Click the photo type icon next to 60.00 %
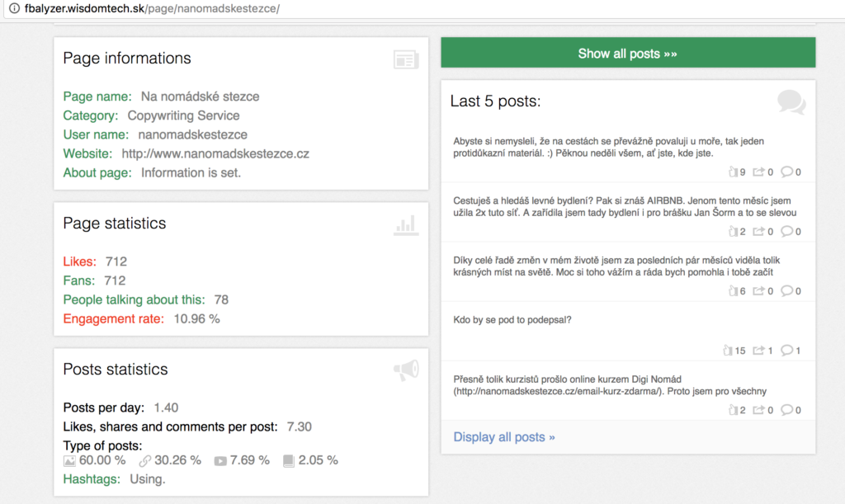845x504 pixels. tap(70, 461)
